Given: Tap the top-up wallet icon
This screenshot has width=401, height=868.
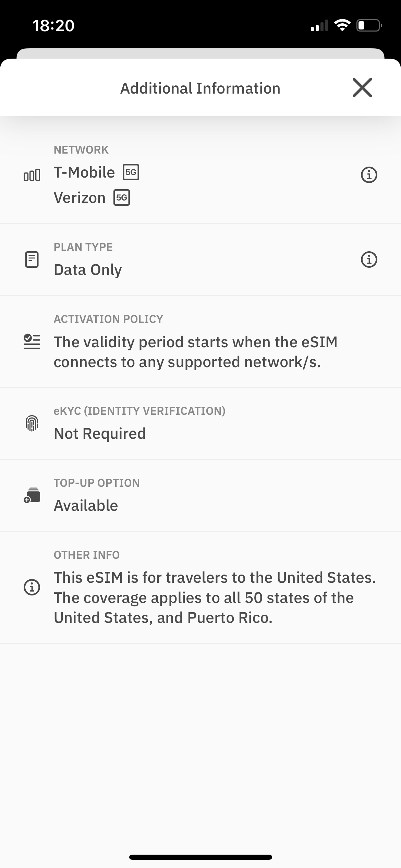Looking at the screenshot, I should point(32,495).
